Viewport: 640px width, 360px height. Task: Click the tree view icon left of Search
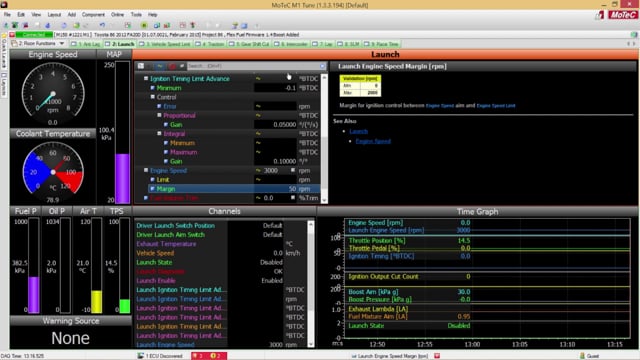141,66
